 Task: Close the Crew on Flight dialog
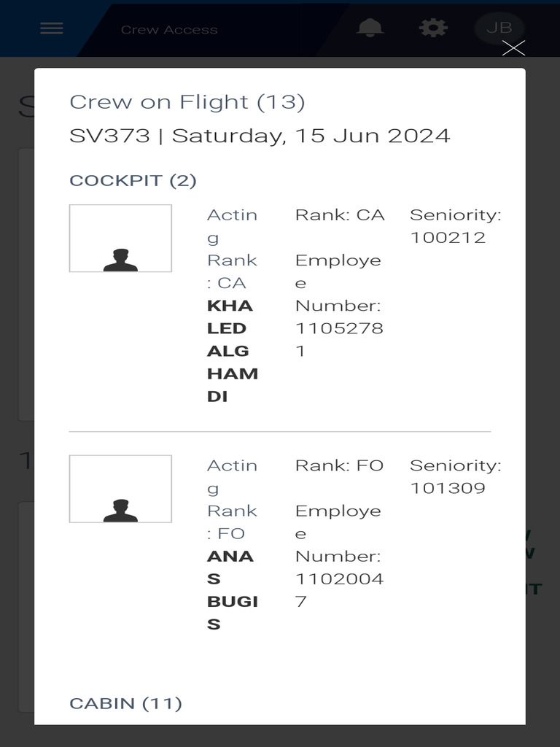513,48
